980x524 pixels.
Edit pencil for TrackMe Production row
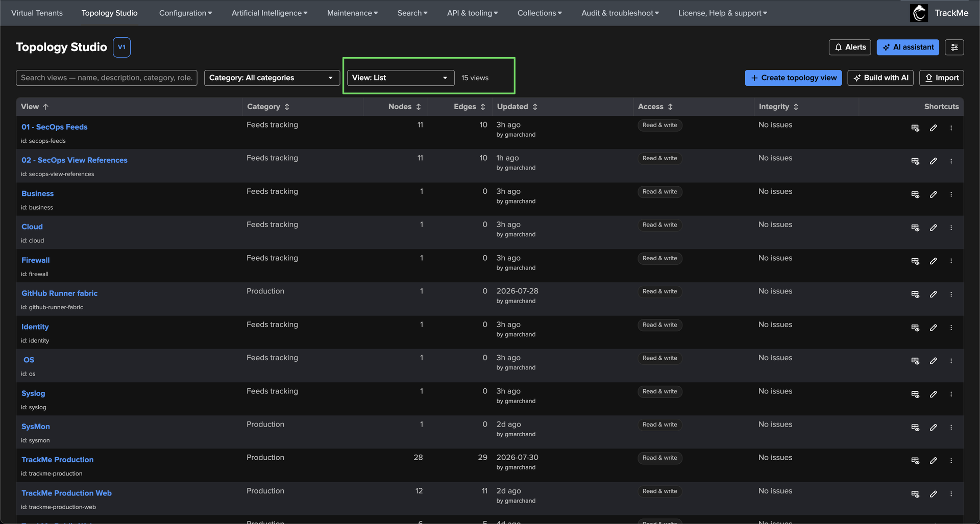tap(933, 461)
